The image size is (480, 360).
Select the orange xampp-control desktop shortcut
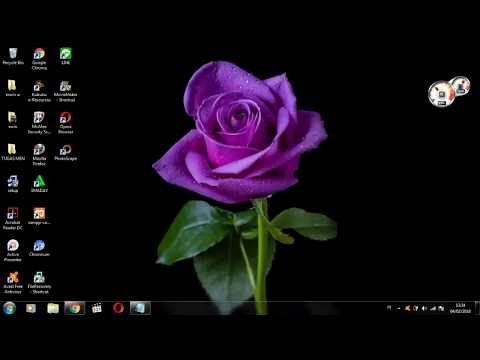pos(39,216)
